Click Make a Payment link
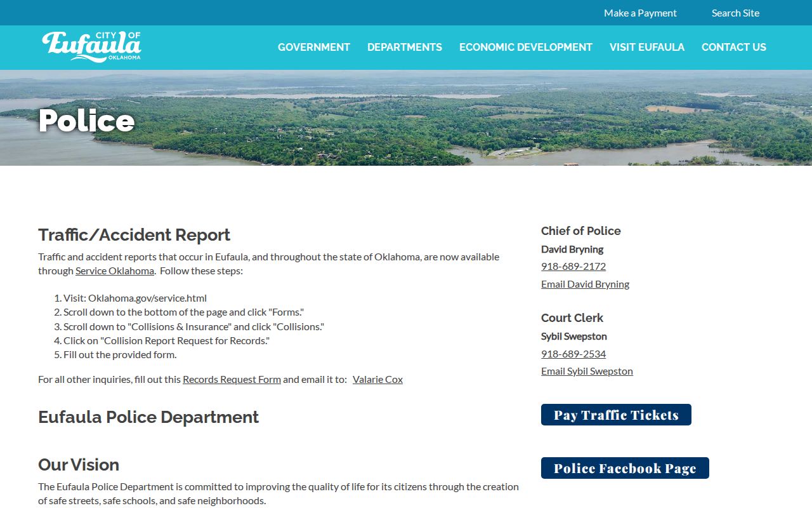This screenshot has width=812, height=508. click(x=640, y=13)
